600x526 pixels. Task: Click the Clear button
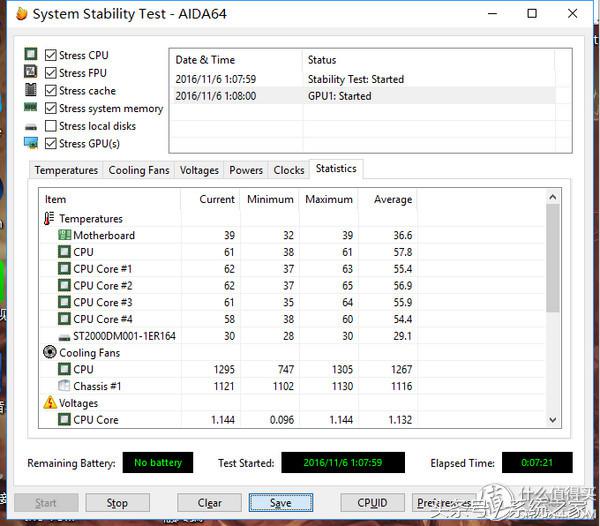[209, 503]
